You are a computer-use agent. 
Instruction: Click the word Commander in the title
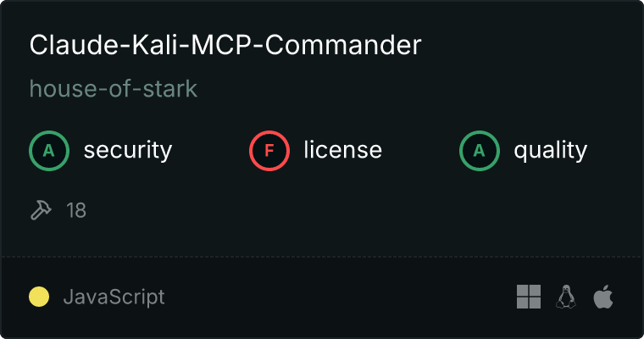point(343,45)
